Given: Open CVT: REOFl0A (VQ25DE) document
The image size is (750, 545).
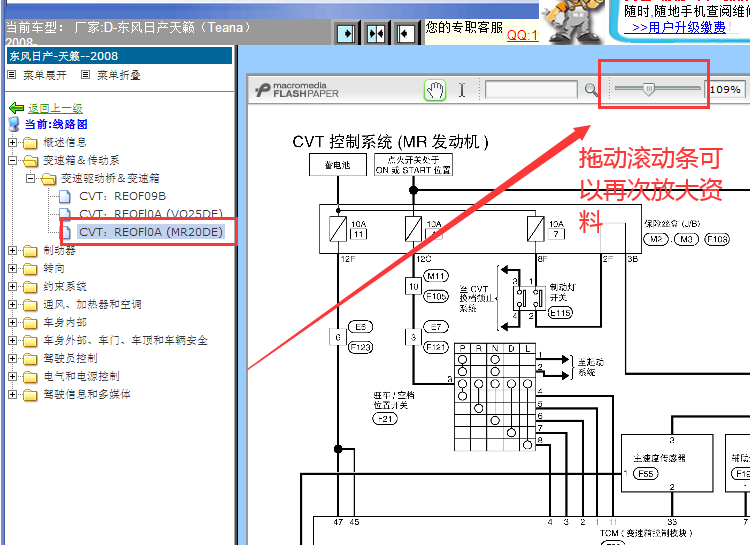Looking at the screenshot, I should click(x=151, y=214).
